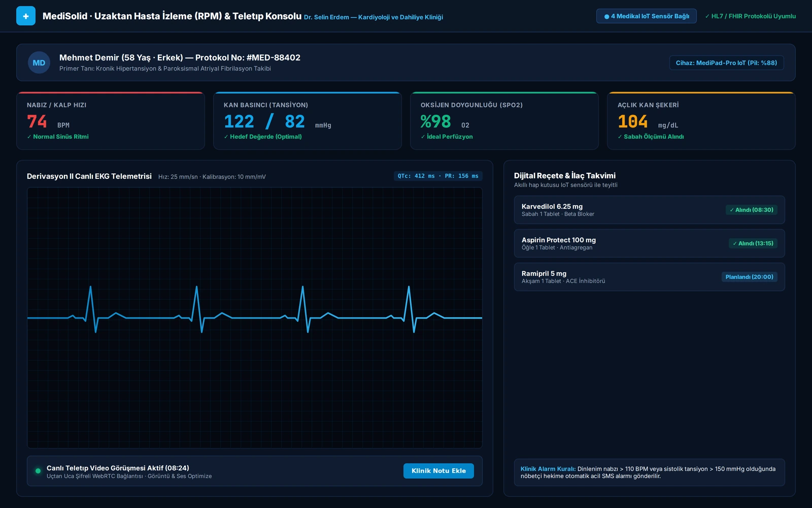Click the MediSolid plus logo icon

pyautogui.click(x=26, y=16)
